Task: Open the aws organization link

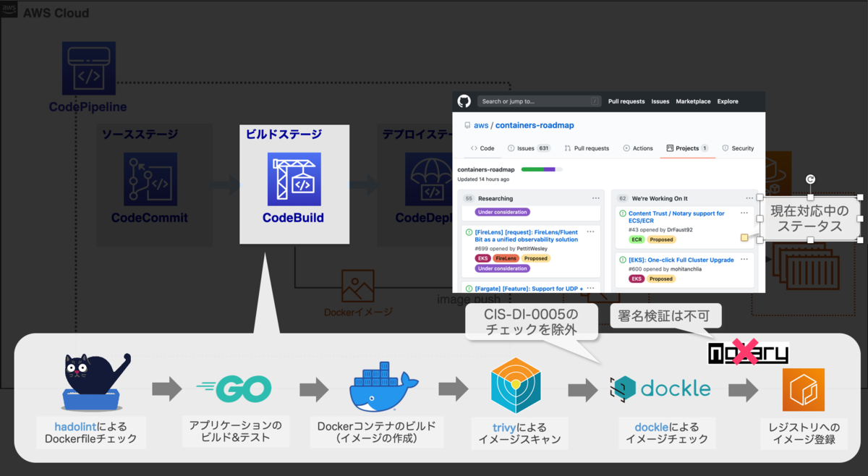Action: click(481, 125)
